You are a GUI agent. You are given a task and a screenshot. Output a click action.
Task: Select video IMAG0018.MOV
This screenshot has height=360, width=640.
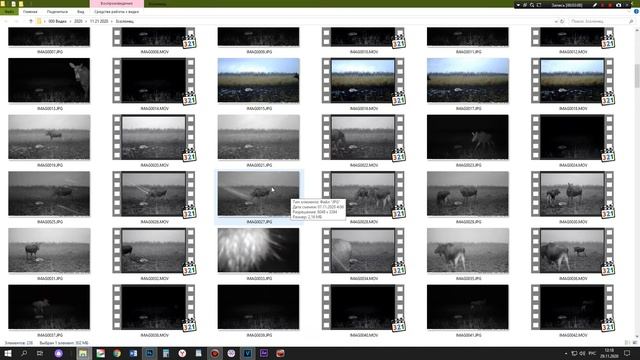tap(573, 80)
